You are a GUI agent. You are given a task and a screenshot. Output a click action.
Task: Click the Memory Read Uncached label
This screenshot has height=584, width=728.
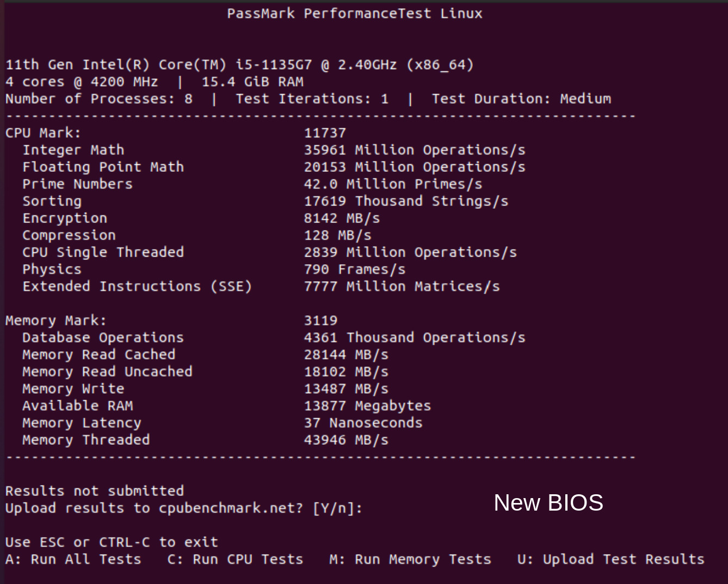click(x=107, y=372)
